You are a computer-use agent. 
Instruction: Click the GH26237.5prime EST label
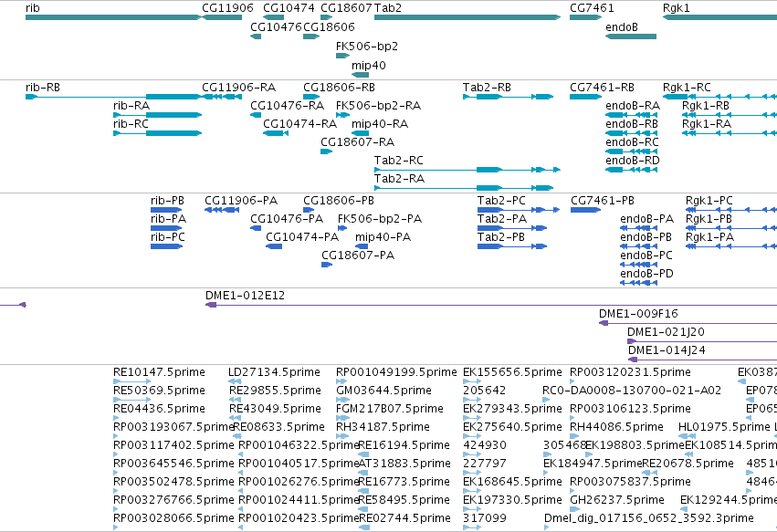(x=617, y=500)
